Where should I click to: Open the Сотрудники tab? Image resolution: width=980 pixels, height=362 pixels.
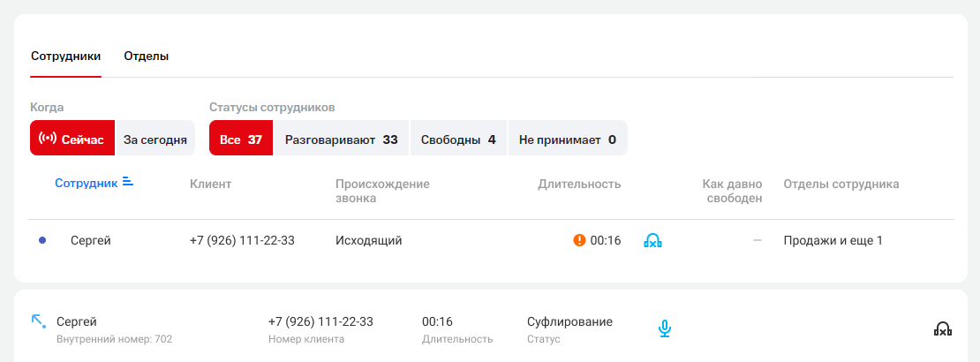coord(65,56)
